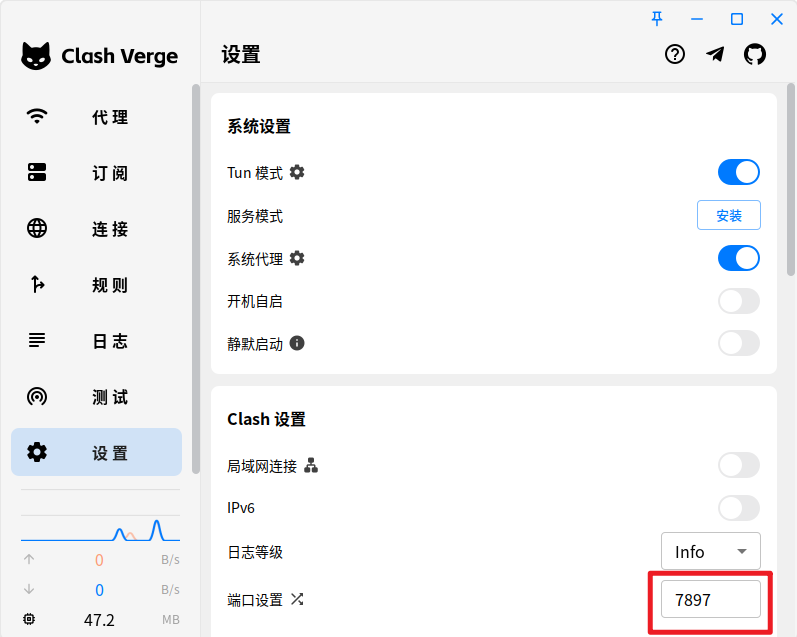Click the upload arrow icon
797x637 pixels.
click(x=29, y=559)
